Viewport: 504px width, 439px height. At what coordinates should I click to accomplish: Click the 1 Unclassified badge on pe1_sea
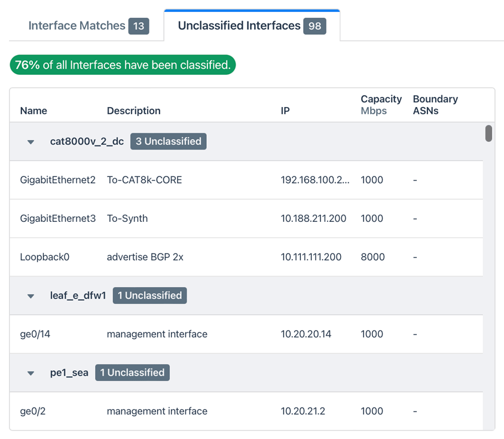(x=132, y=372)
